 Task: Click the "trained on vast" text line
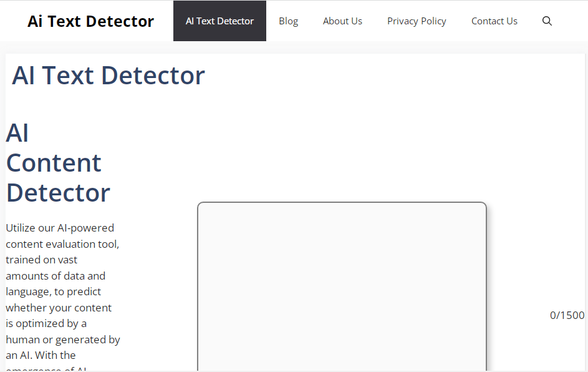click(42, 260)
